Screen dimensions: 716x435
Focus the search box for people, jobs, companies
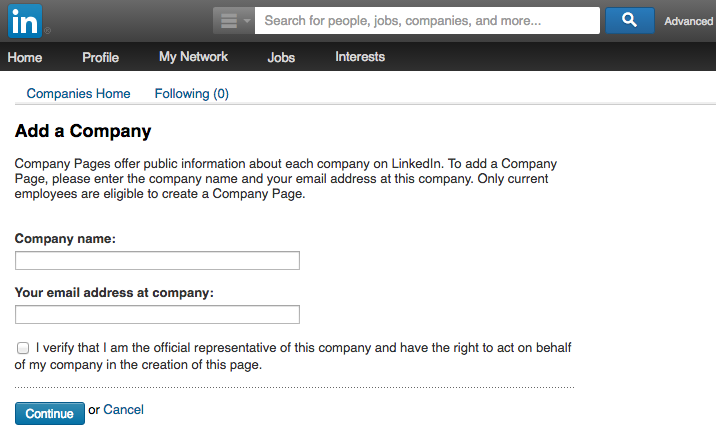click(x=427, y=21)
